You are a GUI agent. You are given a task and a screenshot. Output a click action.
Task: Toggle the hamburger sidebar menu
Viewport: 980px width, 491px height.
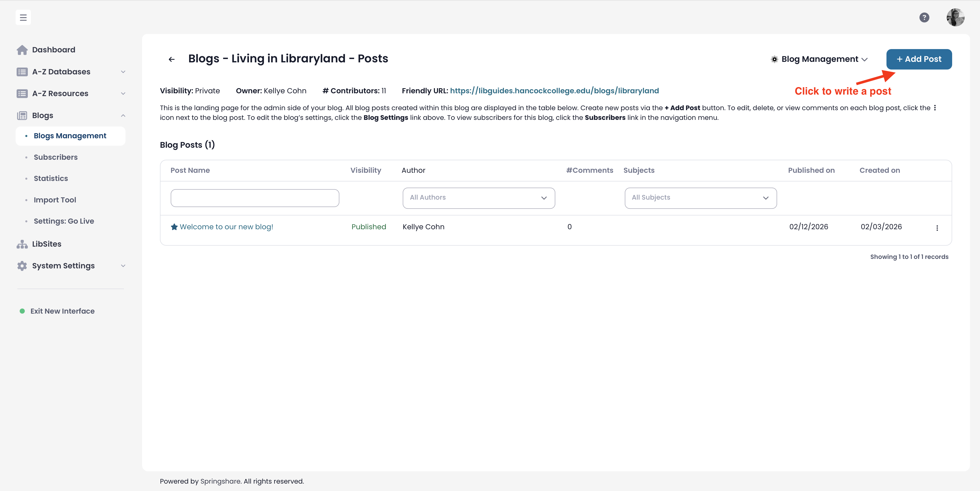point(23,18)
